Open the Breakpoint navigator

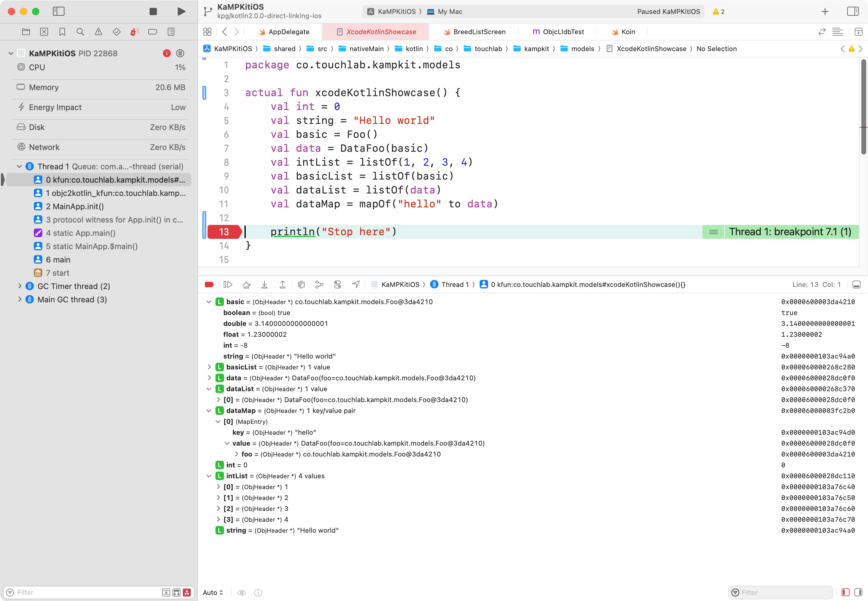pos(153,32)
